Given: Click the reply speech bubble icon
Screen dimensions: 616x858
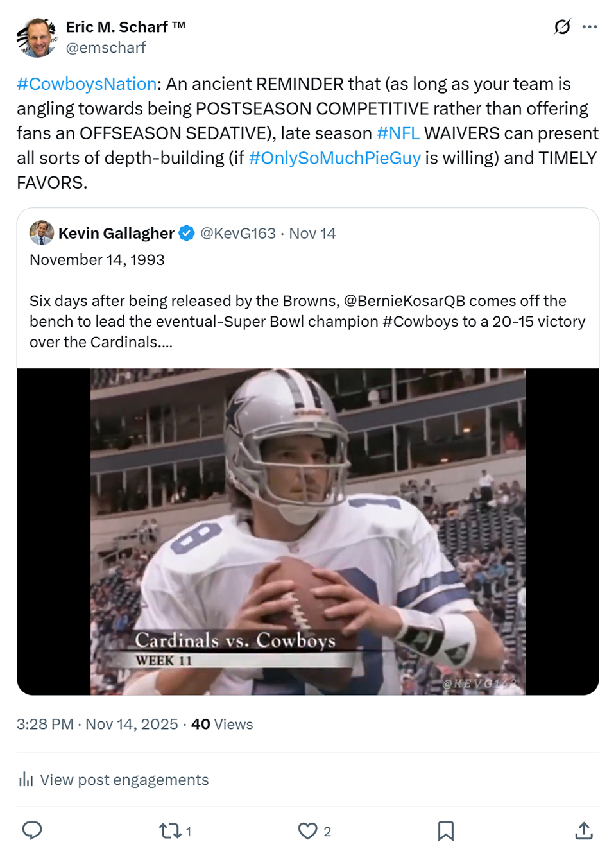Looking at the screenshot, I should (x=32, y=830).
